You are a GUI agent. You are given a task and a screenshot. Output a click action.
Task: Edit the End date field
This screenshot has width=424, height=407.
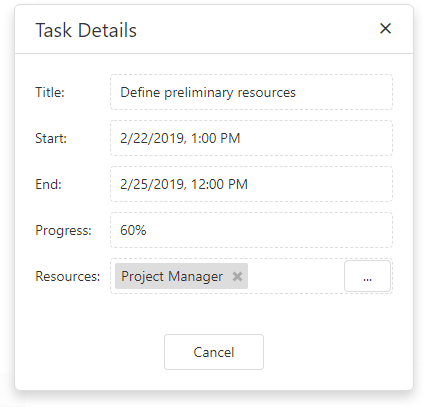click(x=251, y=184)
